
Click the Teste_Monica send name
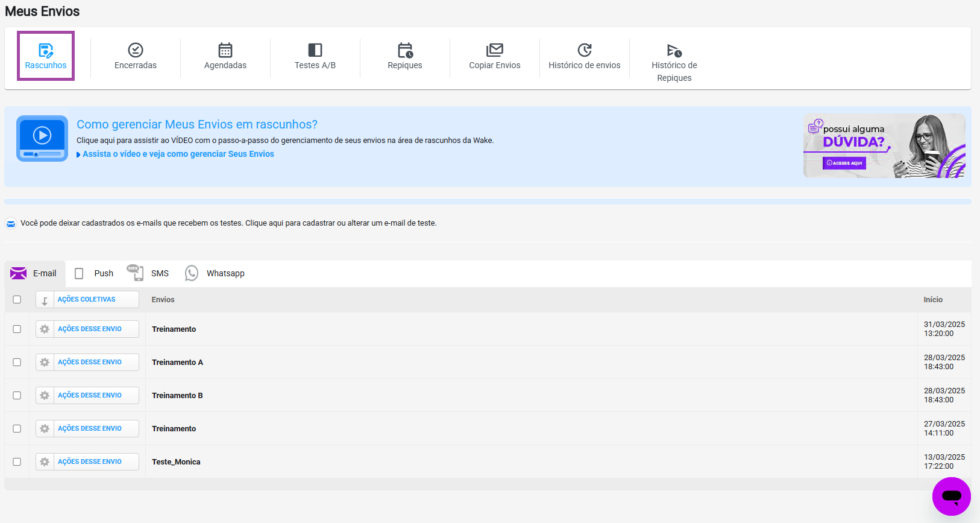point(176,461)
